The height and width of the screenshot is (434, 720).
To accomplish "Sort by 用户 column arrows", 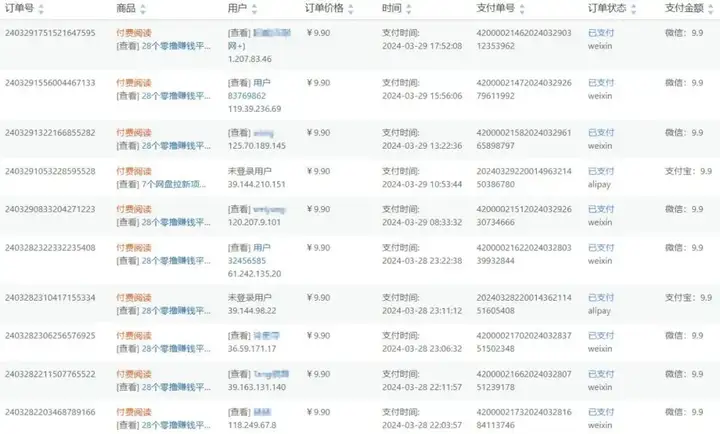I will tap(254, 9).
